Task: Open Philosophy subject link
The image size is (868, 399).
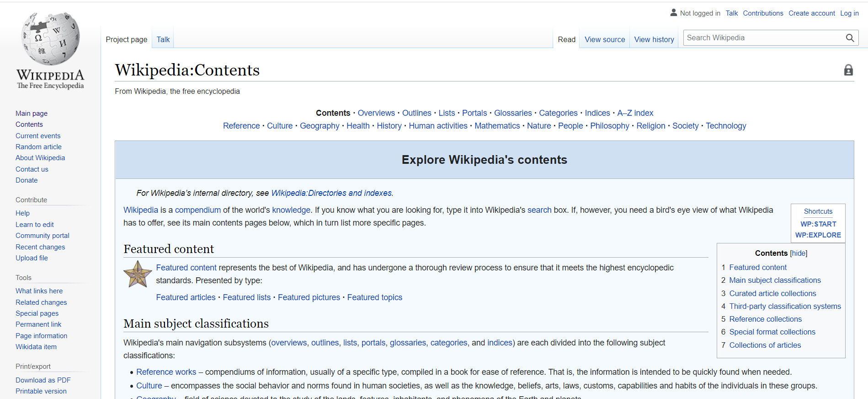Action: pyautogui.click(x=610, y=126)
